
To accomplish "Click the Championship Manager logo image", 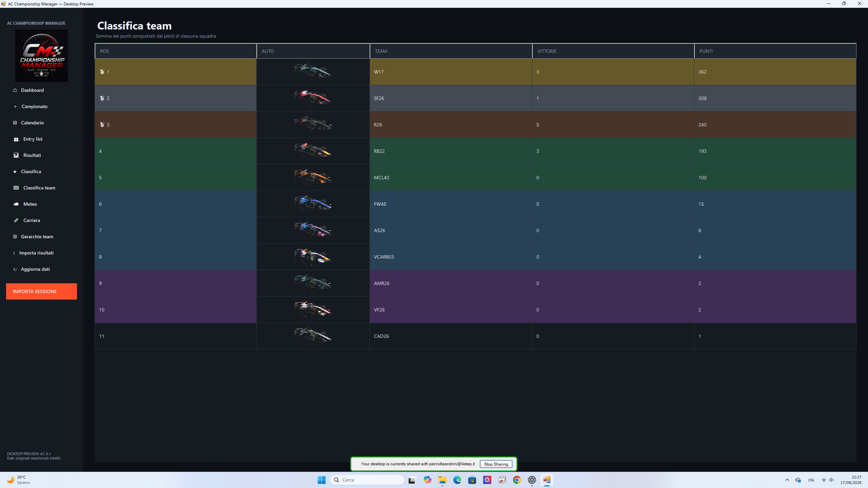I will pyautogui.click(x=41, y=56).
